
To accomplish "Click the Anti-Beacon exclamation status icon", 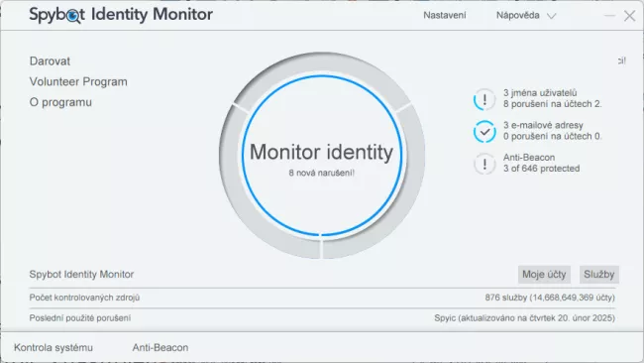I will (484, 164).
